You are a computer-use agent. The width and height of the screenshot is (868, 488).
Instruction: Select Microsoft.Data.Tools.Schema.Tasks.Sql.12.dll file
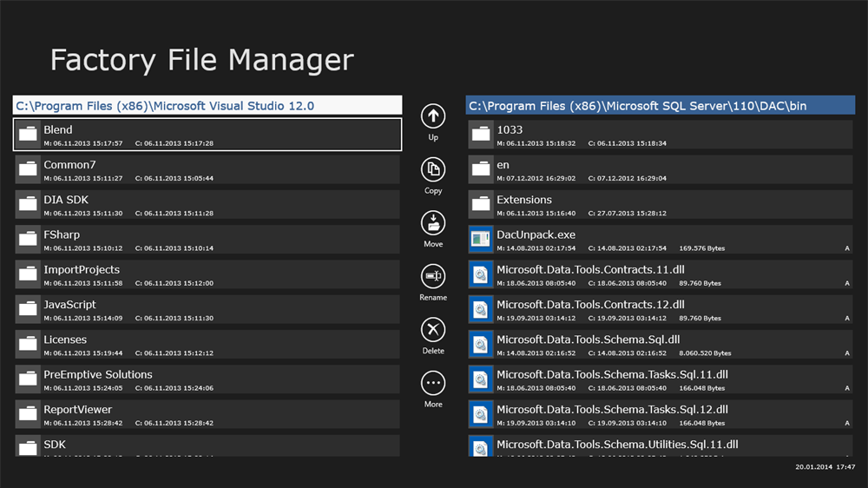[661, 414]
